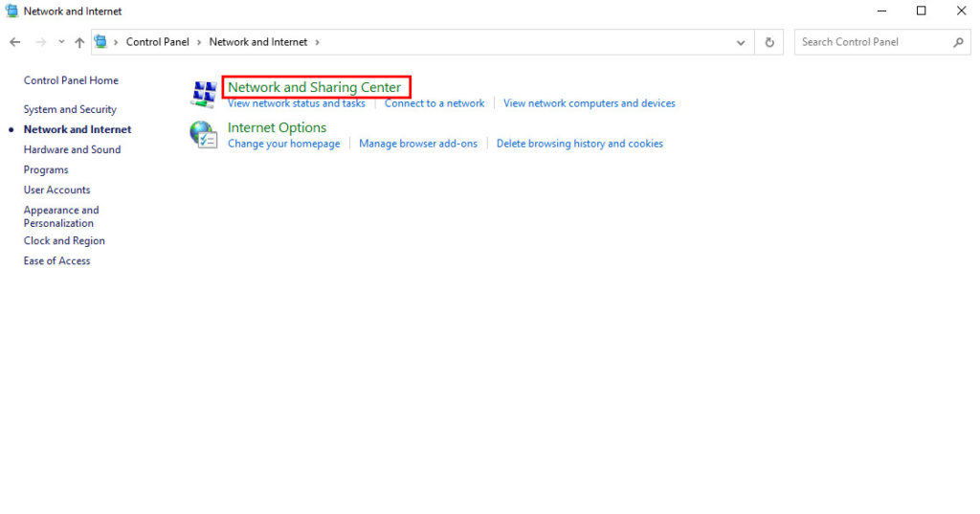Click the search magnifier icon
The height and width of the screenshot is (514, 980).
(958, 42)
